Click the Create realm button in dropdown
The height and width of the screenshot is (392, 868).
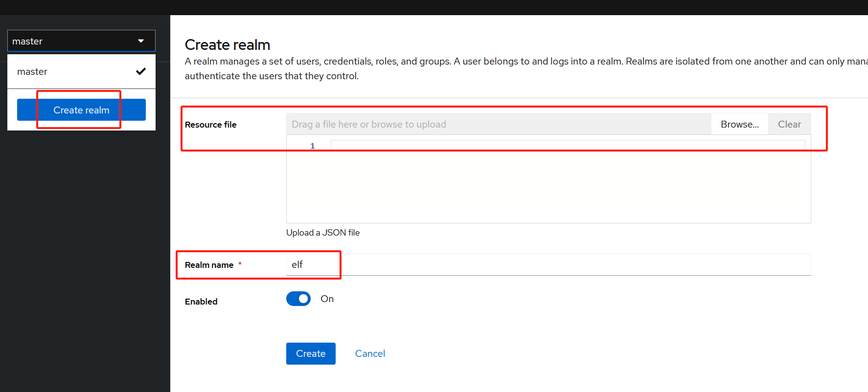[x=81, y=110]
